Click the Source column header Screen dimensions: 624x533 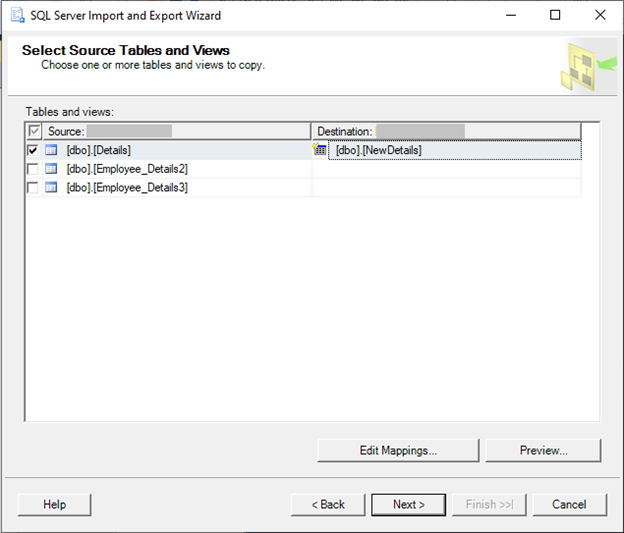coord(177,131)
